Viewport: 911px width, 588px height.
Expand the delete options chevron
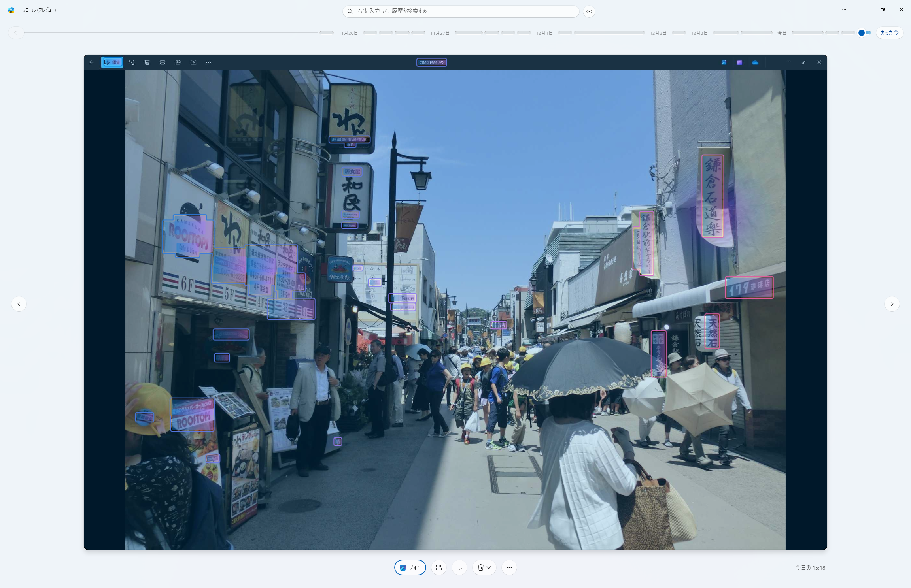[x=489, y=567]
